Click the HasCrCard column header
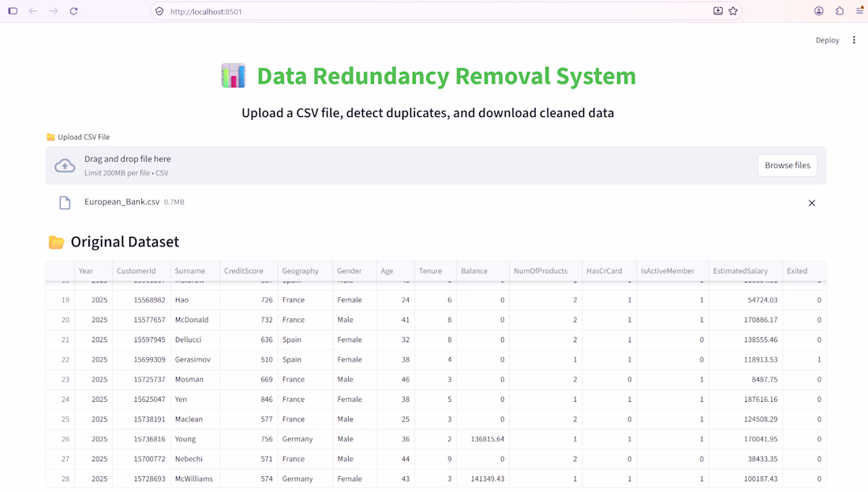868x492 pixels. tap(609, 271)
